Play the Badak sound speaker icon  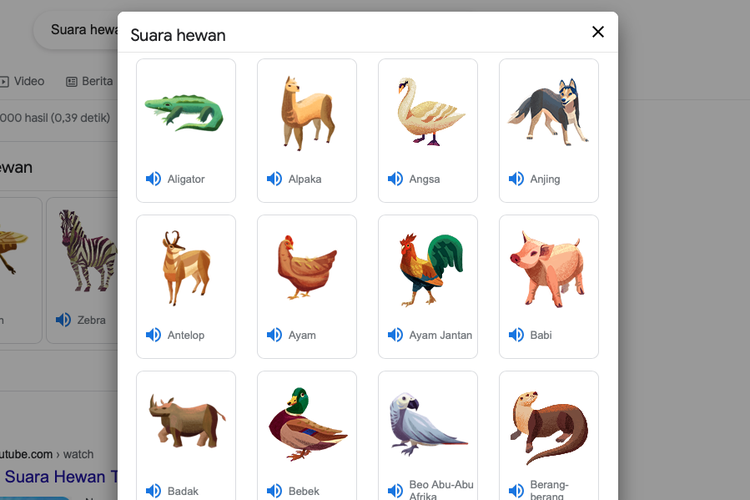tap(153, 491)
